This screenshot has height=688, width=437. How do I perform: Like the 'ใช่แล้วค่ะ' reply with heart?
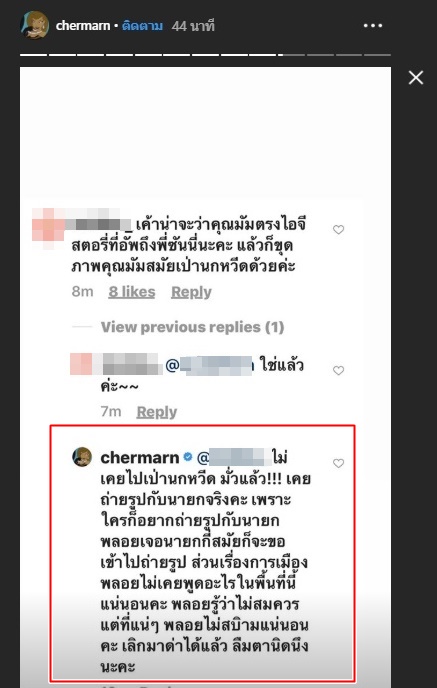(338, 370)
